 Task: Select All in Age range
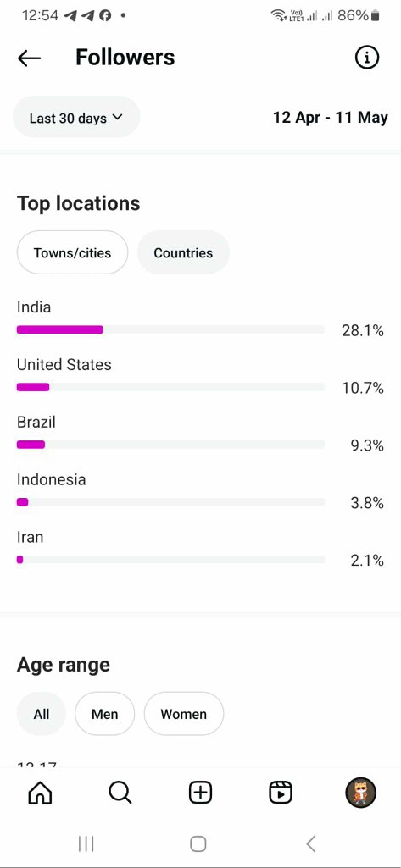click(42, 714)
